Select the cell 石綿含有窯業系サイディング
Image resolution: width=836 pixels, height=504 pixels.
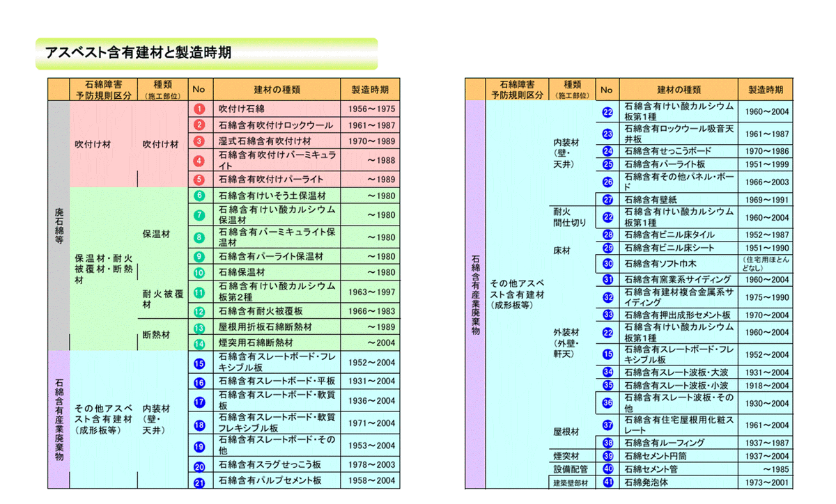click(x=678, y=280)
